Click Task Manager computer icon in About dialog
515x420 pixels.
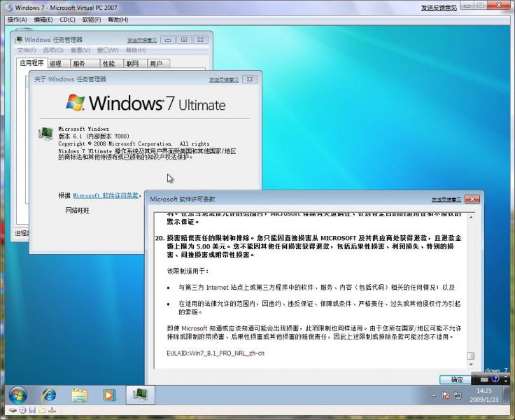point(45,134)
